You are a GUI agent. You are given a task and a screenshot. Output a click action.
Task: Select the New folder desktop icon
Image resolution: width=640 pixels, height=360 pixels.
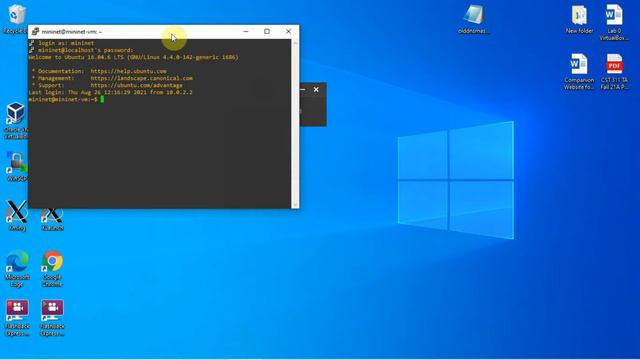click(579, 19)
